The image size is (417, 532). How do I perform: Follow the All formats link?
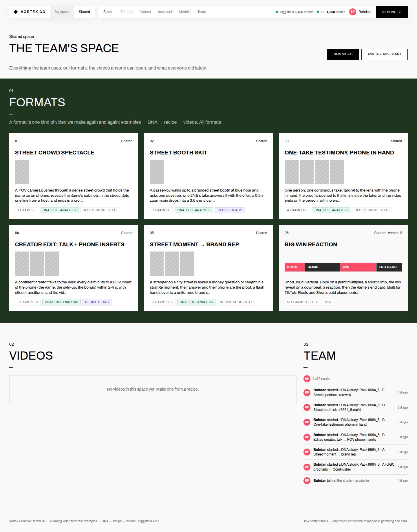pyautogui.click(x=210, y=122)
